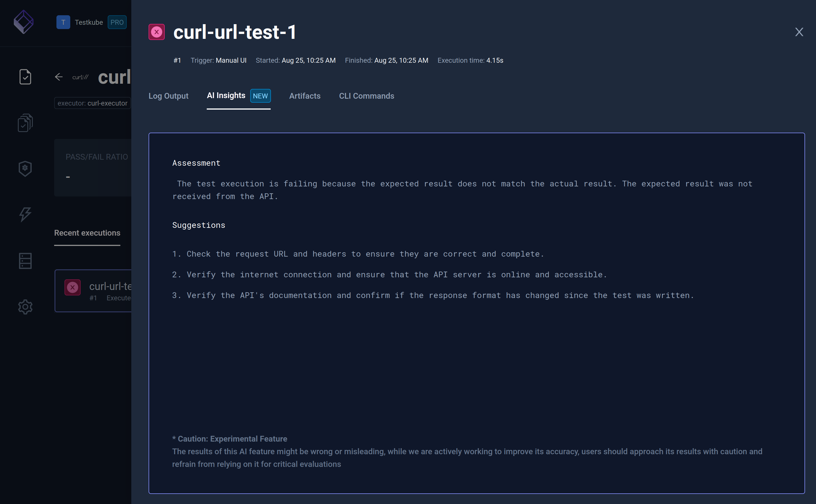
Task: Click the Testkube logo in the top corner
Action: click(24, 22)
